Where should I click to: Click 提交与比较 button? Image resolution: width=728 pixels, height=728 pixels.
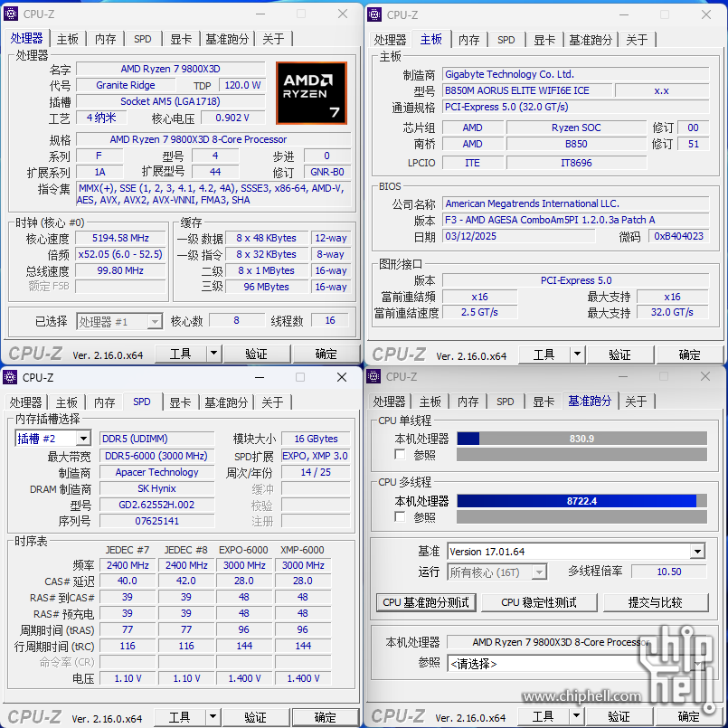tap(655, 602)
